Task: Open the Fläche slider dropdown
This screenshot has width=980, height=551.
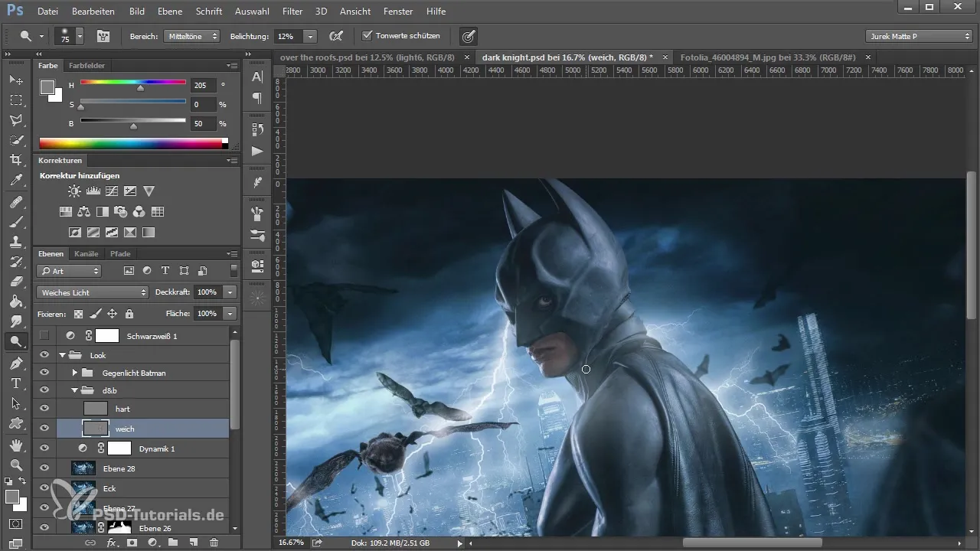Action: (230, 314)
